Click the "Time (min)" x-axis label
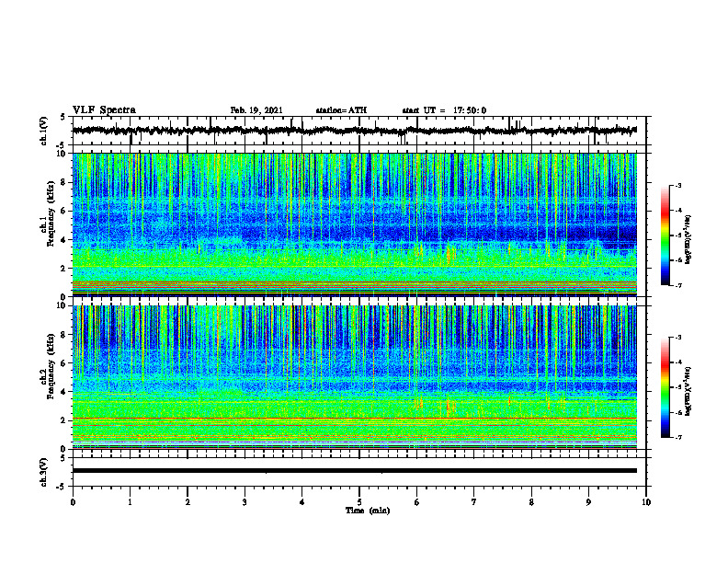Image resolution: width=728 pixels, height=563 pixels. tap(368, 511)
